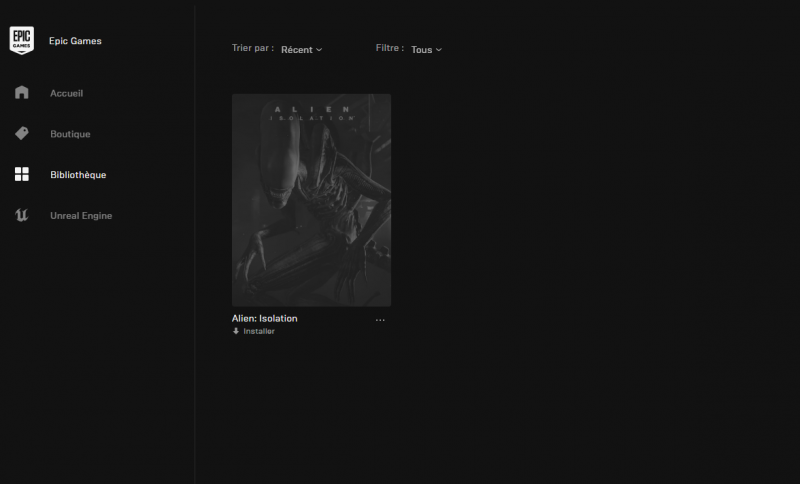Click the Alien: Isolation game title

click(264, 318)
